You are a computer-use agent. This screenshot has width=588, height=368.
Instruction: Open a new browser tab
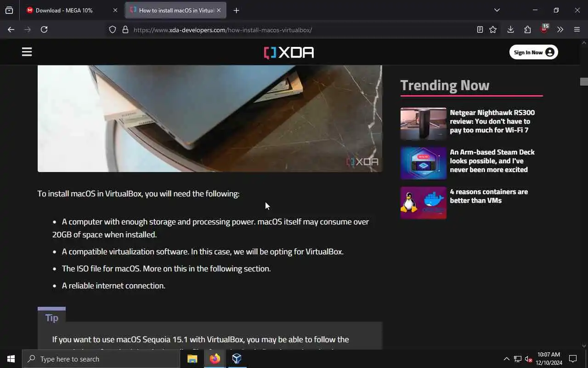click(236, 10)
